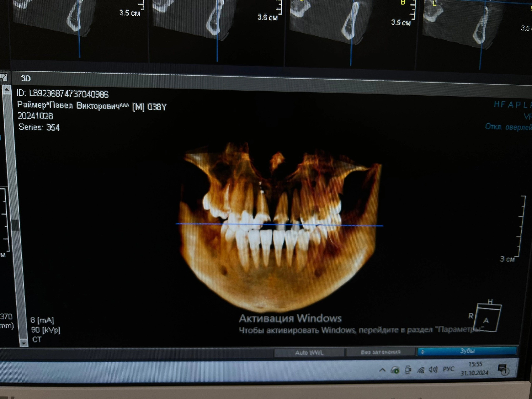
Task: Open the Зубы preset dropdown
Action: point(467,351)
